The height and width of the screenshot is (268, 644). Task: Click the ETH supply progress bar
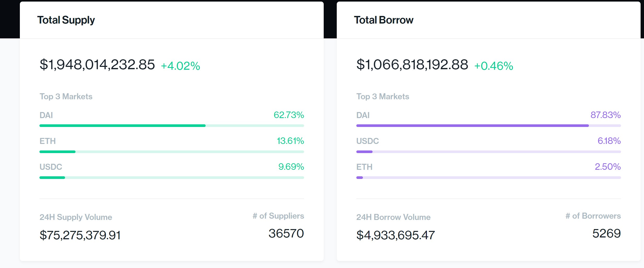[x=172, y=152]
